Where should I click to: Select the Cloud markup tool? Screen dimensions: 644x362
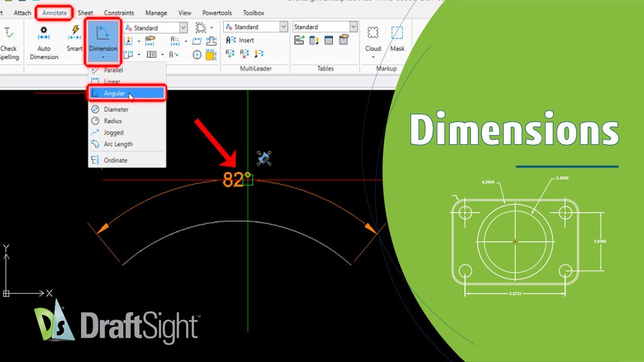click(373, 39)
